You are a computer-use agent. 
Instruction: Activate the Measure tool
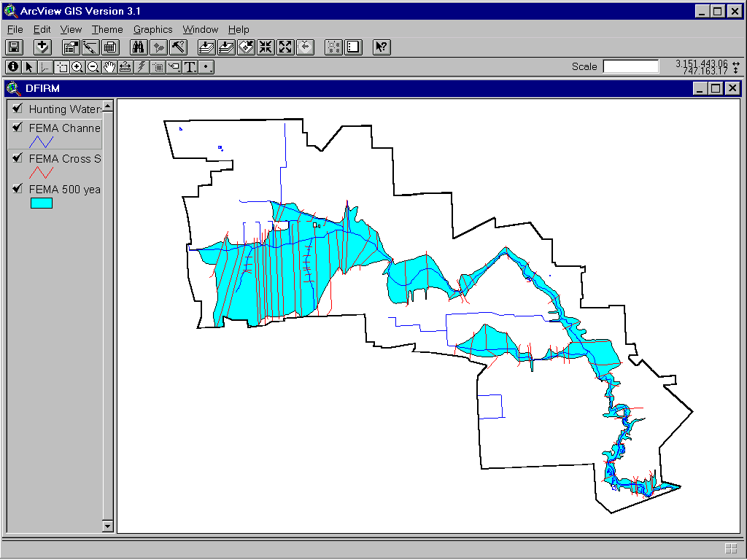pos(126,66)
